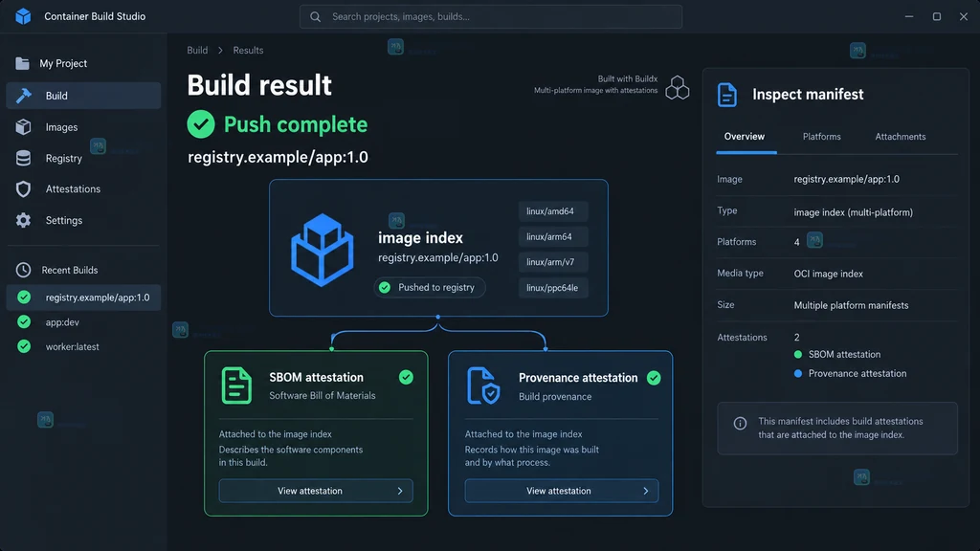Click the SBOM document icon
Viewport: 980px width, 551px height.
pos(236,386)
